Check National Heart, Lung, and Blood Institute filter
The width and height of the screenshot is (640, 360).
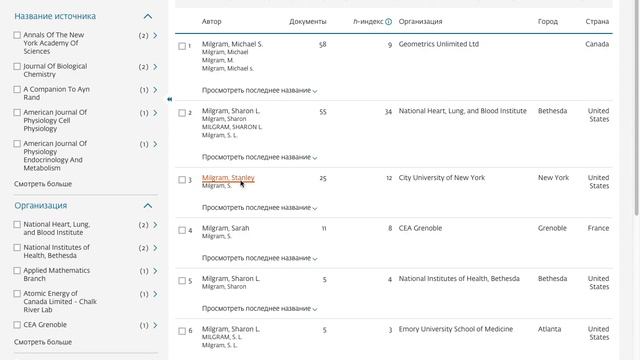coord(17,224)
